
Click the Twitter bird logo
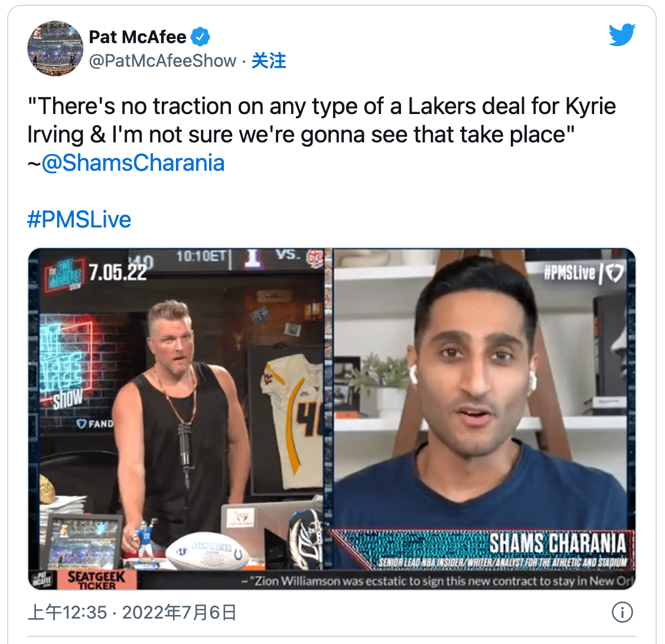[622, 35]
